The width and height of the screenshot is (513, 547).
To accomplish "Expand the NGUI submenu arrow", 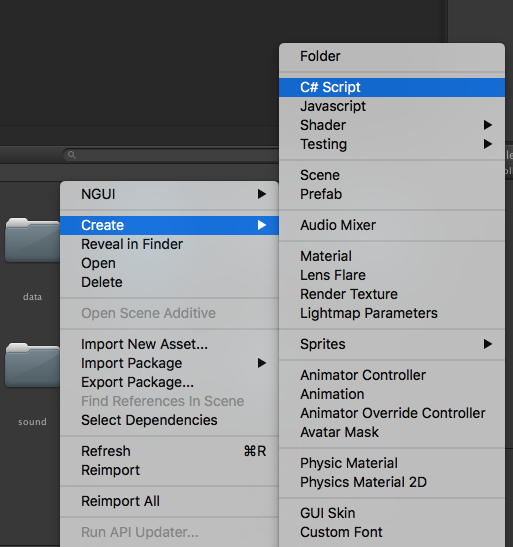I will [262, 194].
